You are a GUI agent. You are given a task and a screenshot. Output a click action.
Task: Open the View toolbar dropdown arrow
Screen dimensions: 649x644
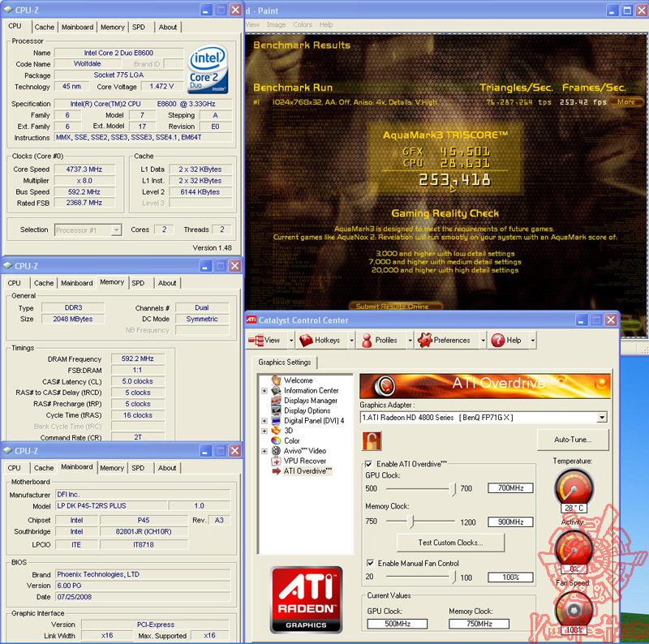[291, 341]
